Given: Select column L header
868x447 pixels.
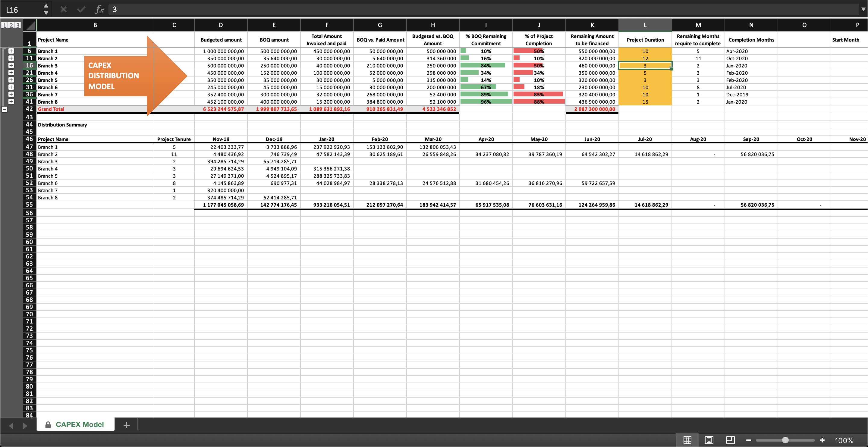Looking at the screenshot, I should [645, 25].
